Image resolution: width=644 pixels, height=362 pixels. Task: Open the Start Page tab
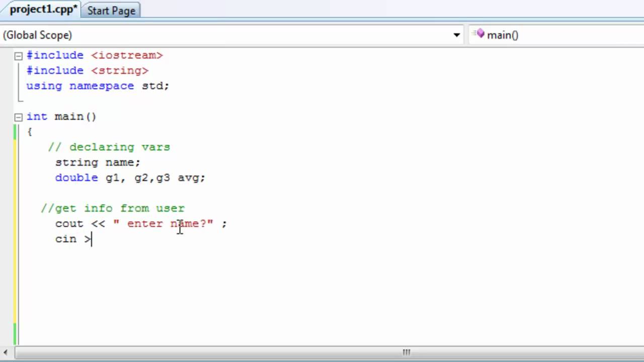[x=111, y=11]
